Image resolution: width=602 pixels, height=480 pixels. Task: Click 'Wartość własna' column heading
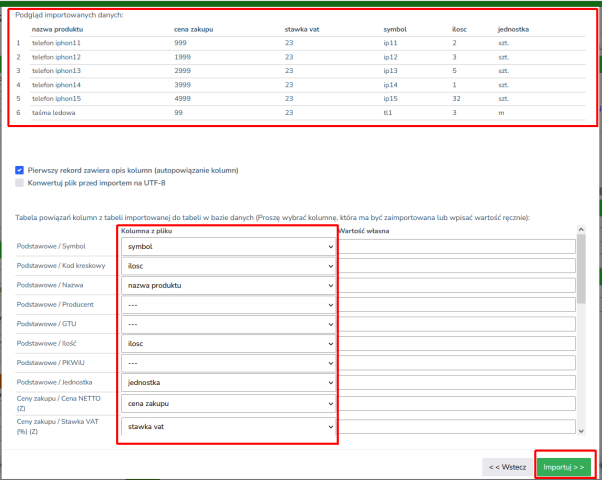point(364,231)
